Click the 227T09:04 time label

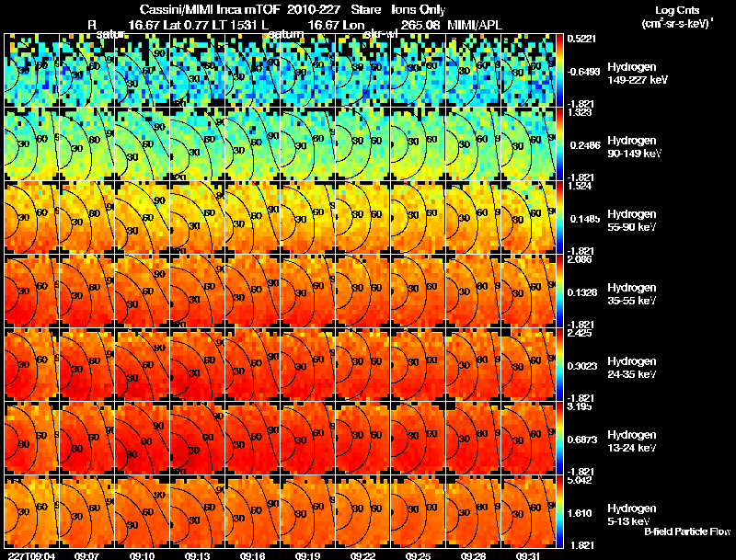[31, 555]
